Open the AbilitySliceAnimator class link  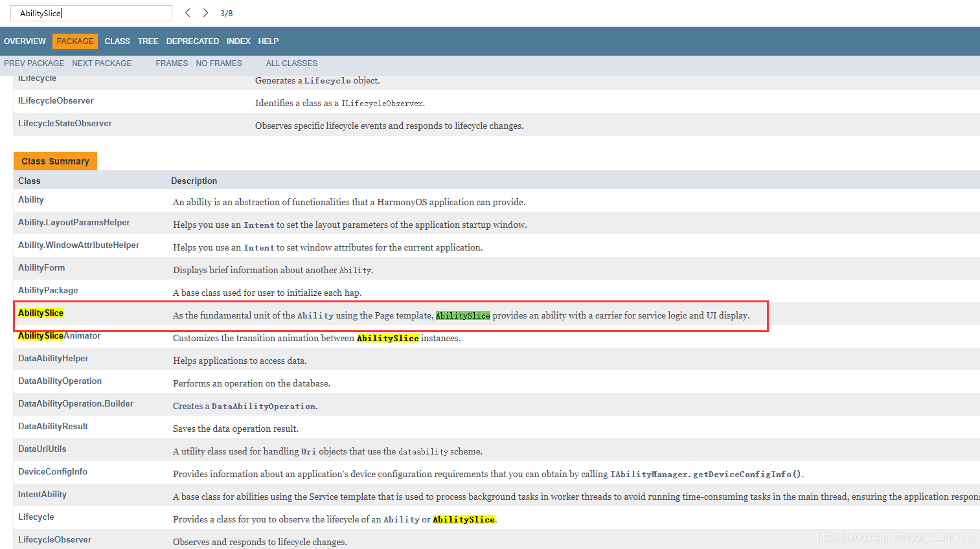pos(59,336)
